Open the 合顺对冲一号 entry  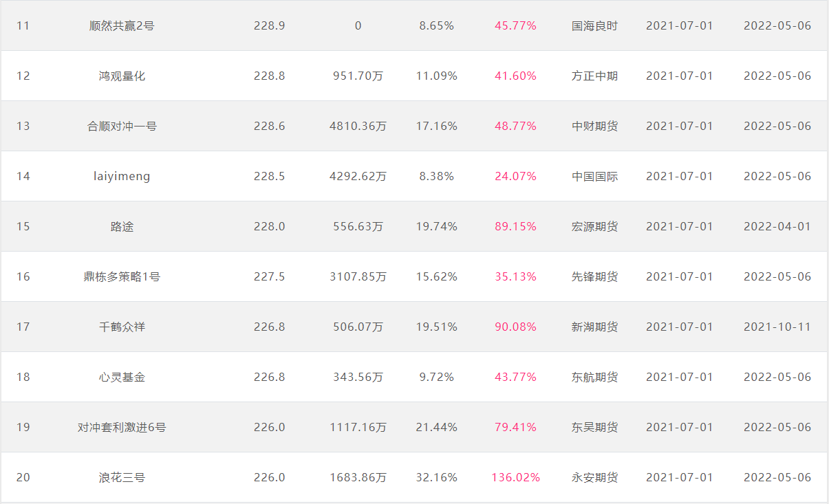[122, 127]
